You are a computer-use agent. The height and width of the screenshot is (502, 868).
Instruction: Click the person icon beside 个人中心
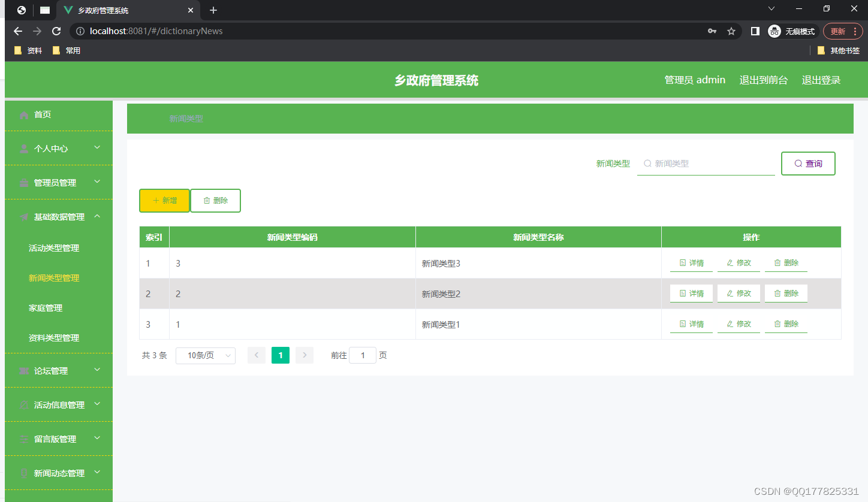coord(24,149)
